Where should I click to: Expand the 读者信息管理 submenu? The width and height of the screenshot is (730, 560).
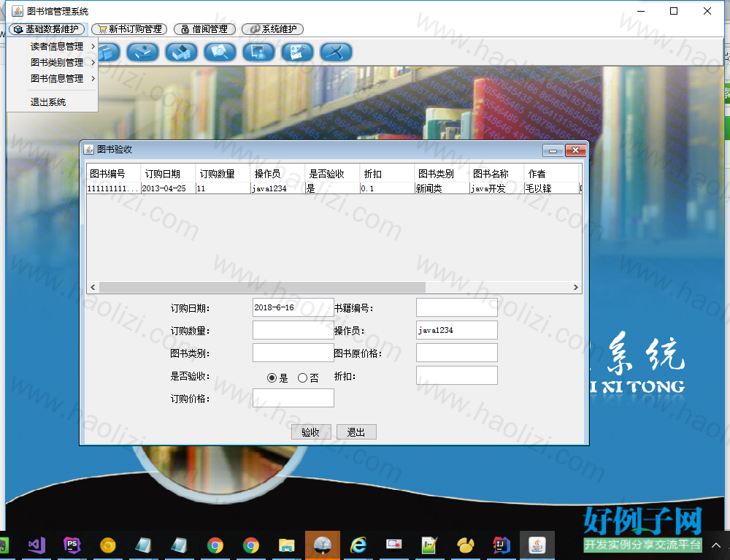(x=62, y=47)
